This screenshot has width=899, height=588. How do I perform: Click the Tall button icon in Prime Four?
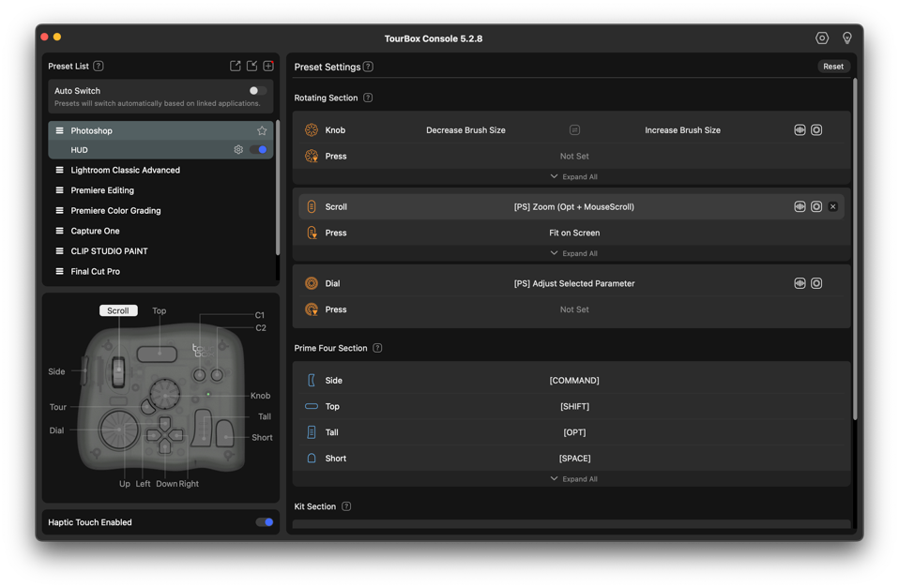pyautogui.click(x=312, y=432)
